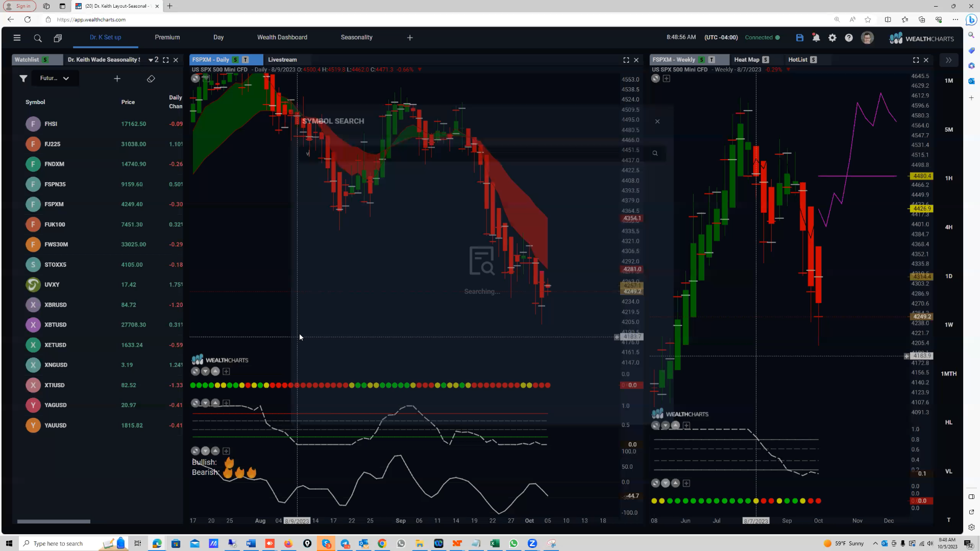Toggle the T badge on FSPXM Daily tab
The image size is (980, 551).
[246, 60]
